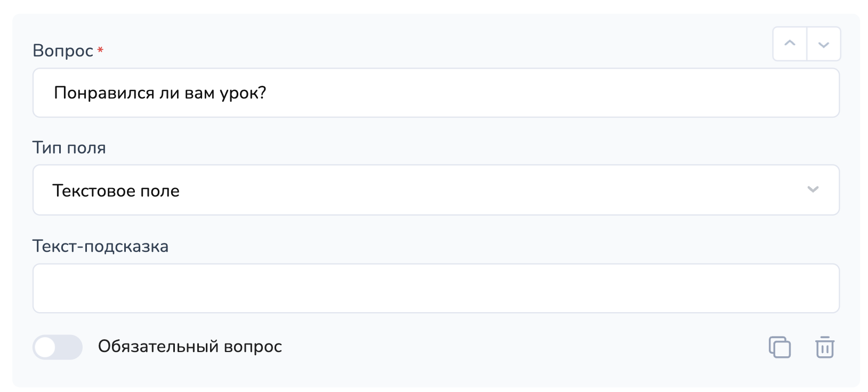
Task: Click the Обязательный вопрос label text
Action: [x=190, y=347]
